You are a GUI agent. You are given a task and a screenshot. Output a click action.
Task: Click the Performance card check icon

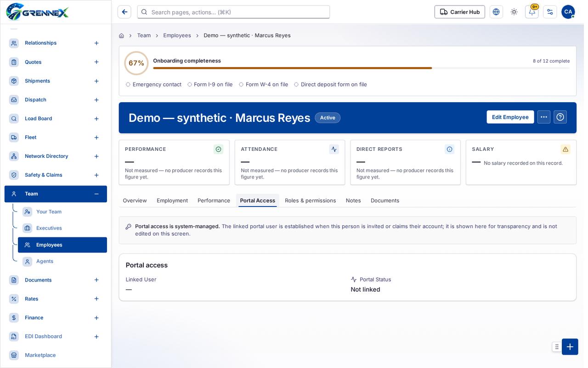pos(219,149)
